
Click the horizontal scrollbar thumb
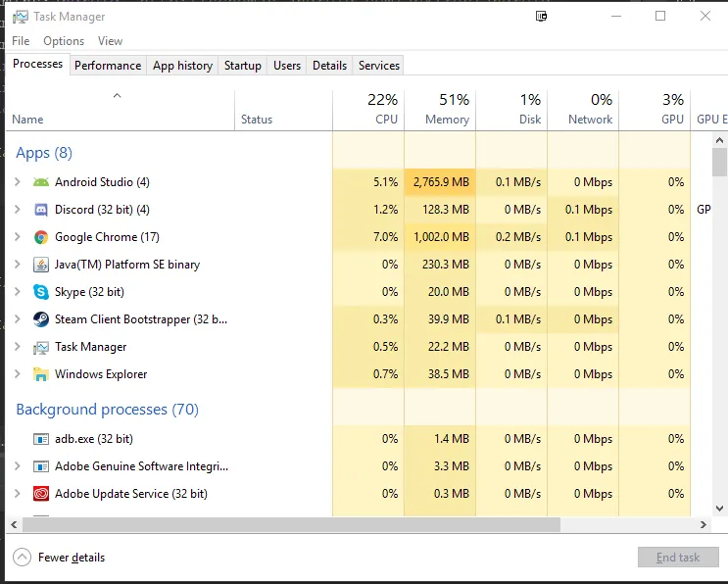point(291,524)
